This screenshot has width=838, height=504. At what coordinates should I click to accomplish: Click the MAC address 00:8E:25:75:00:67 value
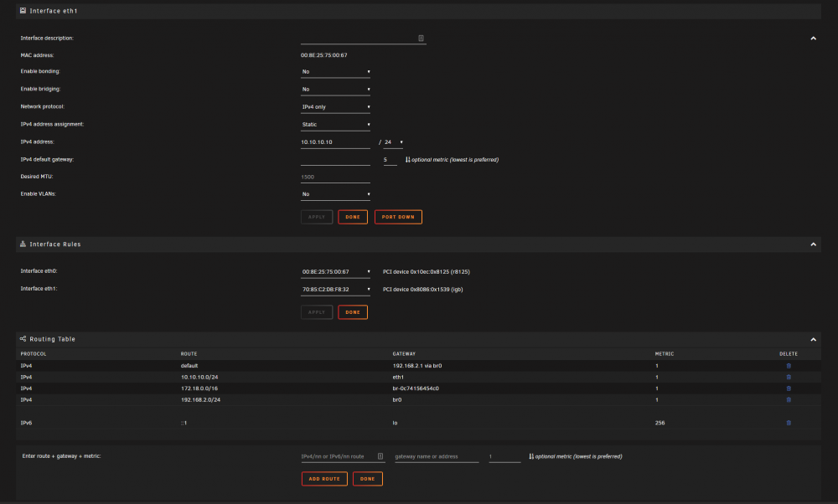click(x=323, y=55)
